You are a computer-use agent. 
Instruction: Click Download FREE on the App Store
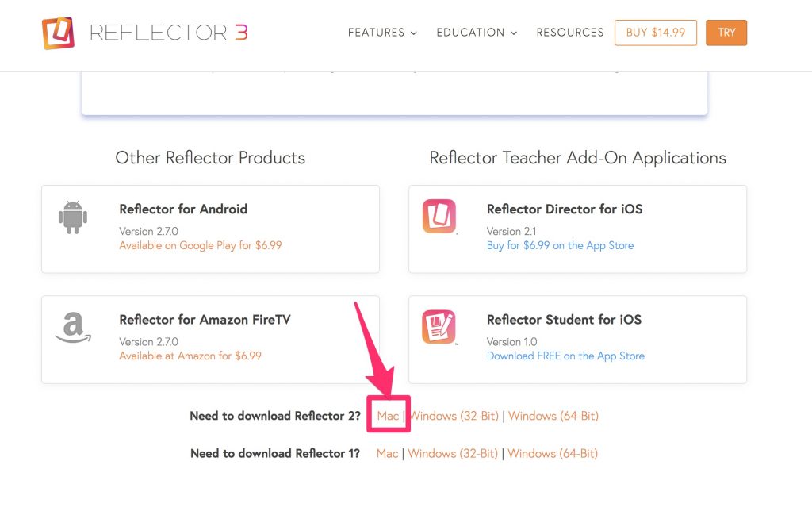565,356
